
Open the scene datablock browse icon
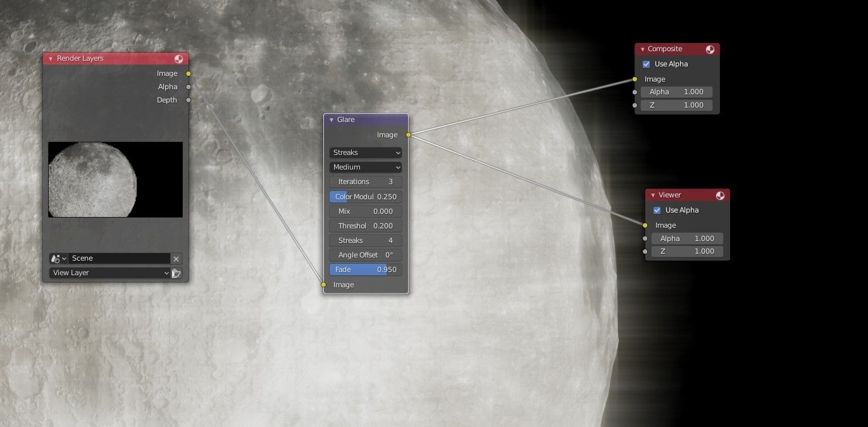coord(58,258)
